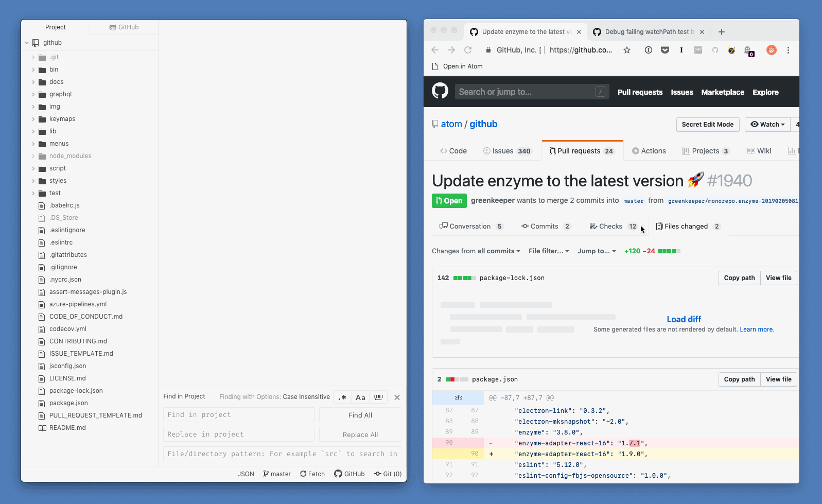Click the Replace All button
The image size is (822, 504).
360,435
